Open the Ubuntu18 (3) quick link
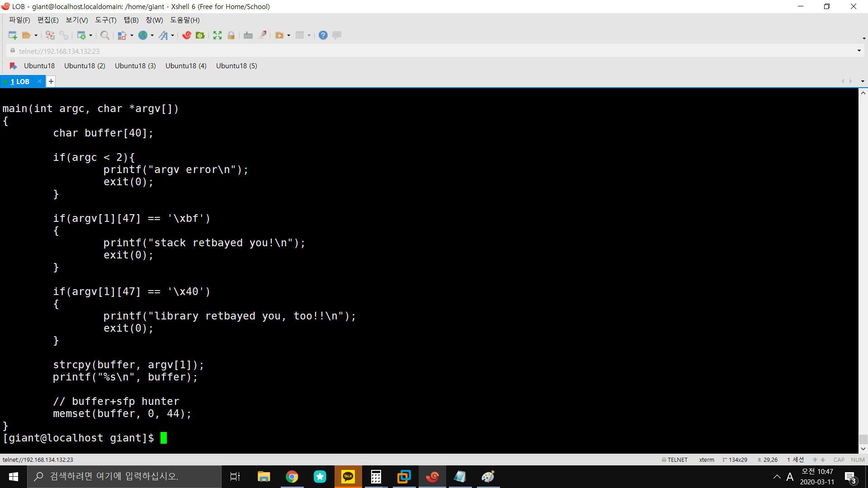This screenshot has width=868, height=488. tap(135, 66)
